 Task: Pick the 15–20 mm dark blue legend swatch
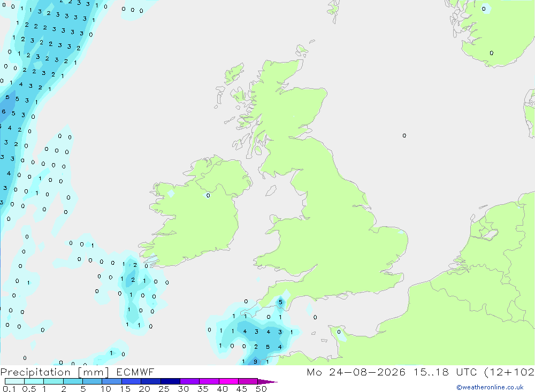click(x=131, y=381)
